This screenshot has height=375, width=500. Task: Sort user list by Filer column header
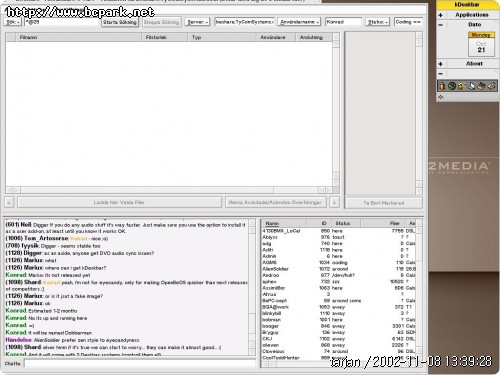click(x=383, y=223)
